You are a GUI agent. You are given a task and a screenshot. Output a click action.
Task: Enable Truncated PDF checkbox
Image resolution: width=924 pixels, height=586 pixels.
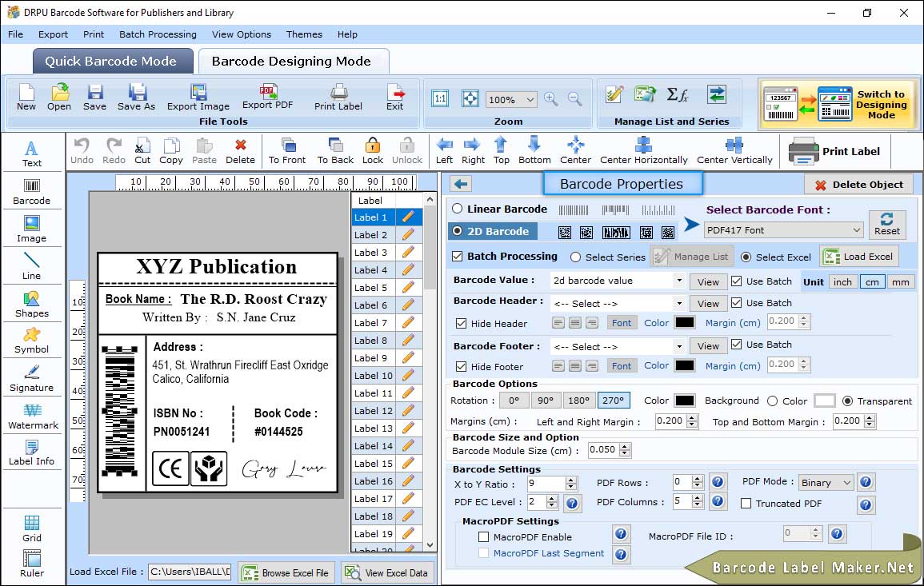746,504
